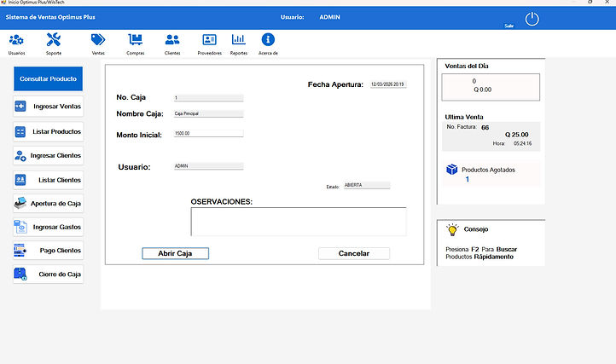This screenshot has width=616, height=364.
Task: Select the Listar Clientes label
Action: coord(60,180)
